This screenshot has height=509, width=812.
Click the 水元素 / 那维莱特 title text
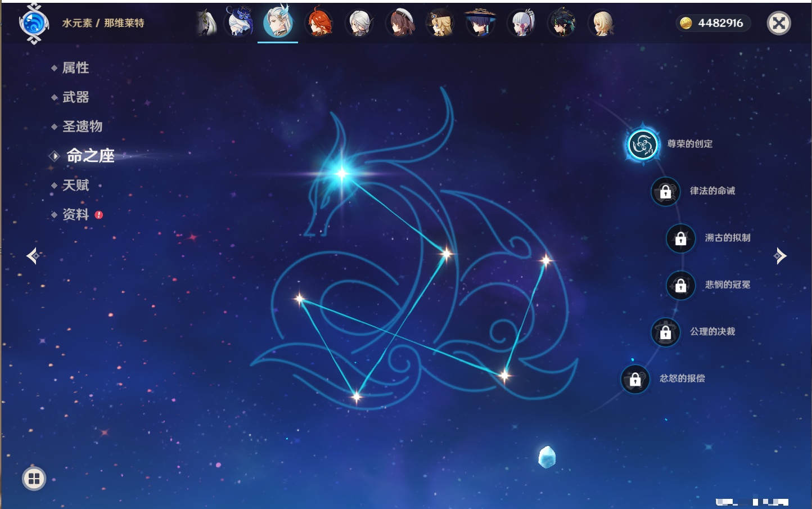pos(103,23)
